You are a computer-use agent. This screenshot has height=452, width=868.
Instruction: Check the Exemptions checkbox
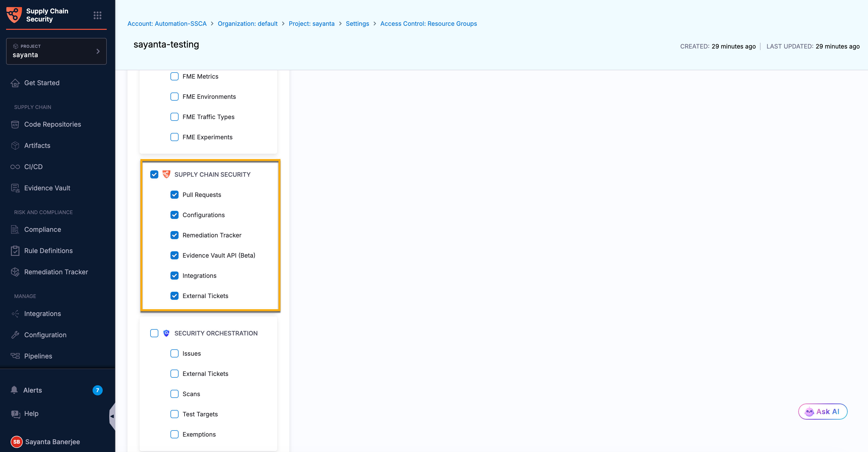pos(175,434)
